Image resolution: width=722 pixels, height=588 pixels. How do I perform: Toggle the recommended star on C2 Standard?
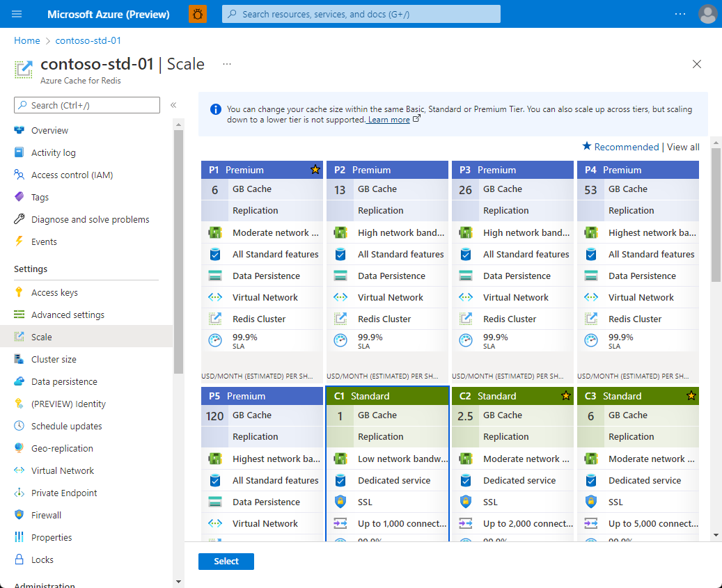coord(565,395)
